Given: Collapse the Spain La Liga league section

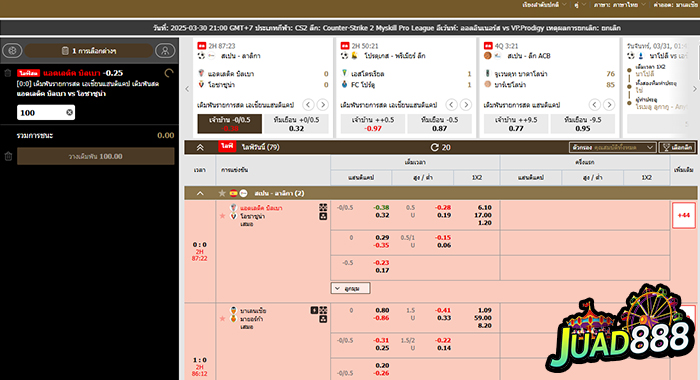Looking at the screenshot, I should click(200, 193).
